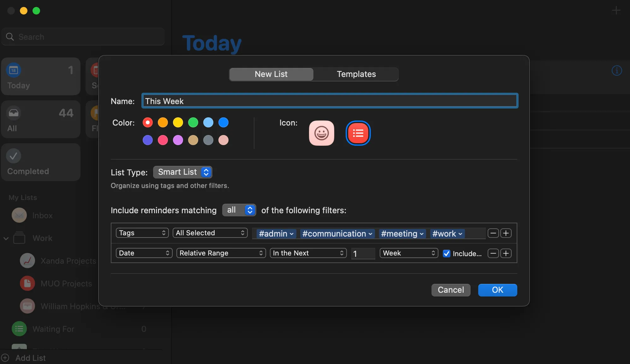630x364 pixels.
Task: Click the info button in the detail pane
Action: 616,71
